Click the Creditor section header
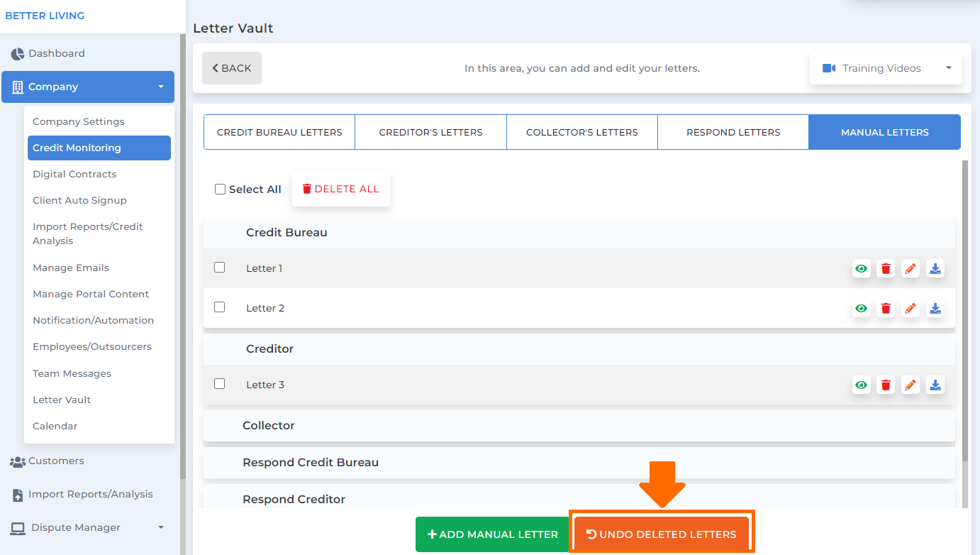 pyautogui.click(x=579, y=349)
